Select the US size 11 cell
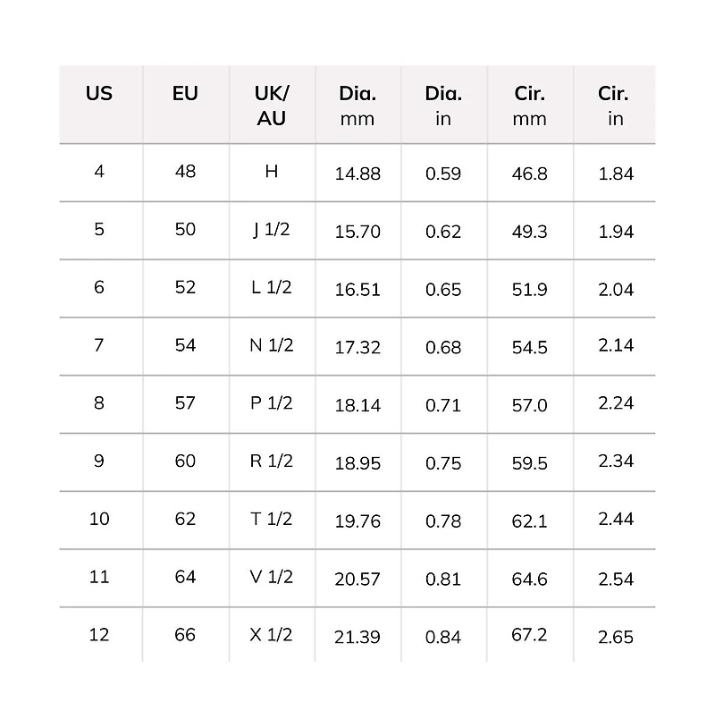The height and width of the screenshot is (728, 715). (x=99, y=578)
